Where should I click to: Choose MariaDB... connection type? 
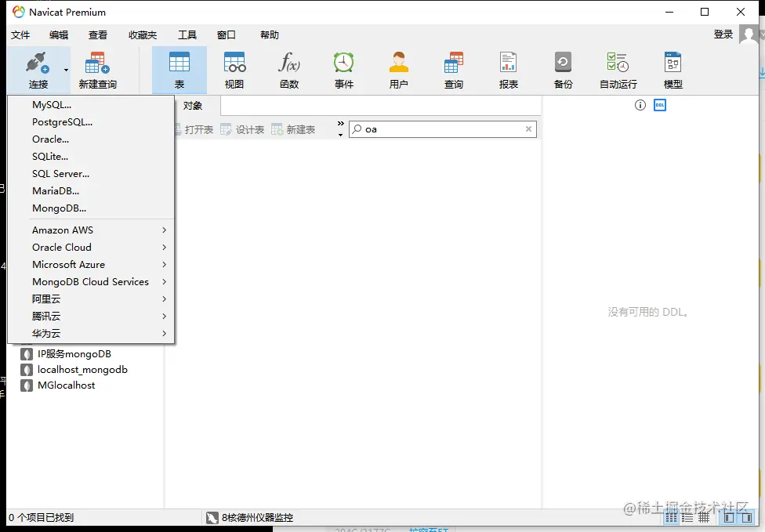point(91,190)
